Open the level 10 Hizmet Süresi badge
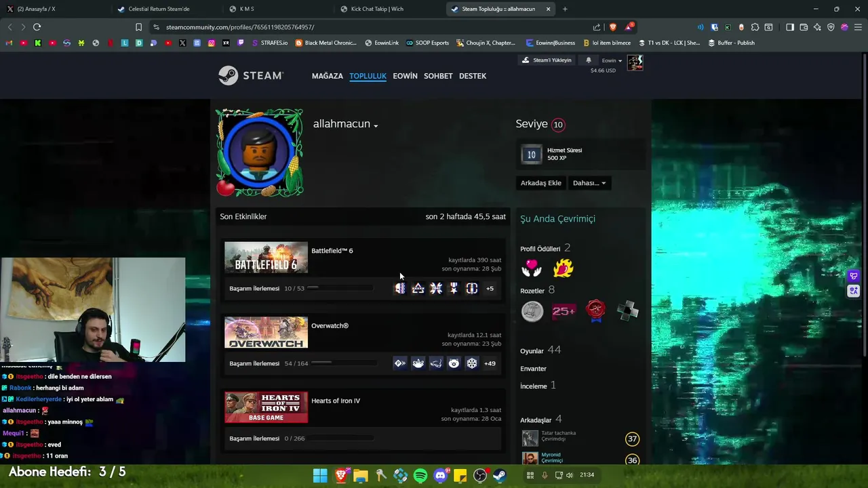The image size is (868, 488). (x=532, y=155)
